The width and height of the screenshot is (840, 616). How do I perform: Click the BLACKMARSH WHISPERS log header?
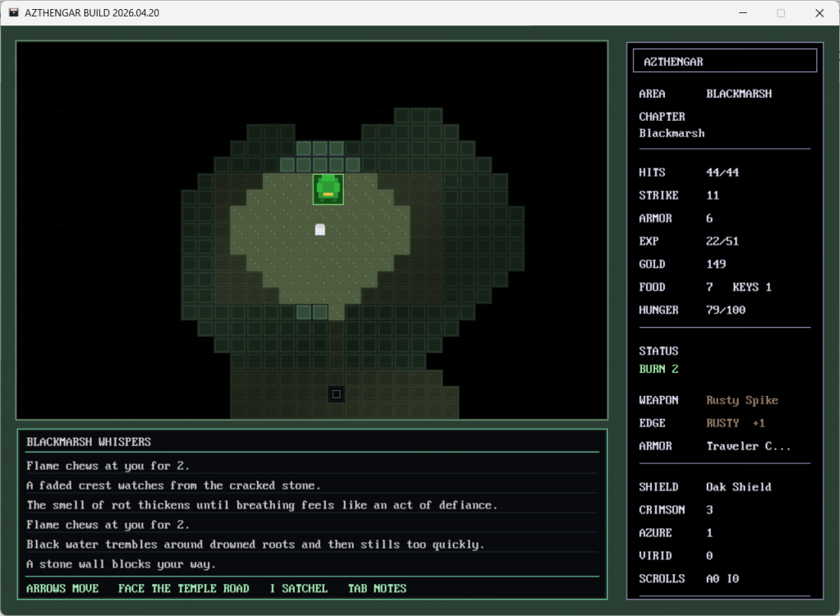(x=89, y=442)
